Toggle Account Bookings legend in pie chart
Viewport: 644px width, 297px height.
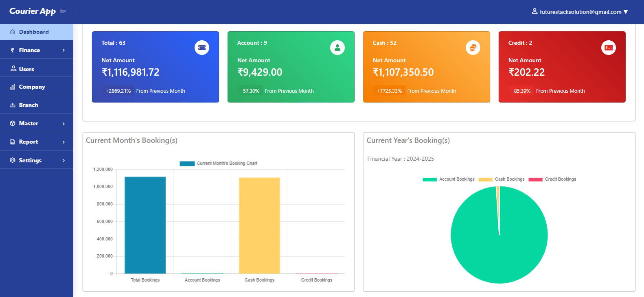(449, 179)
